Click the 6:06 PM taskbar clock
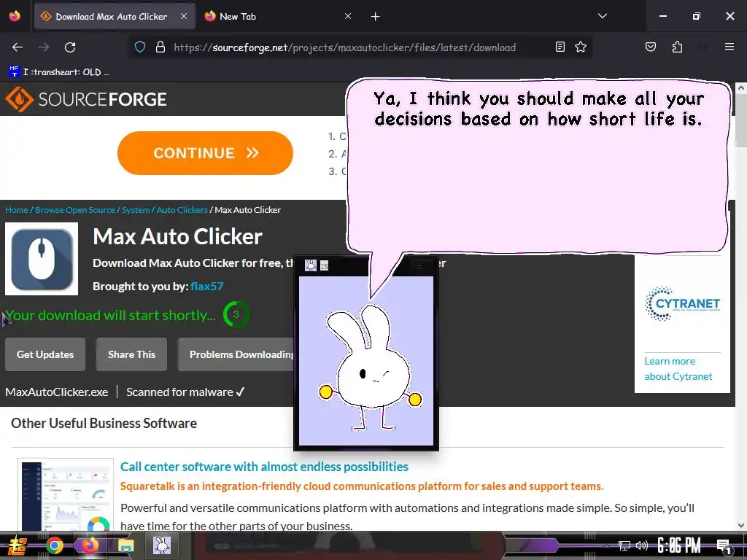Screen dimensions: 747x560 pos(679,545)
